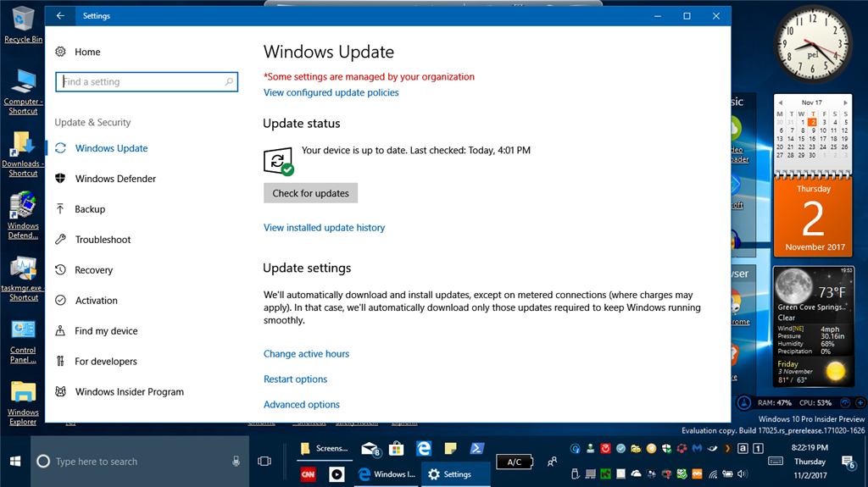Open Settings Home
868x487 pixels.
[77, 52]
